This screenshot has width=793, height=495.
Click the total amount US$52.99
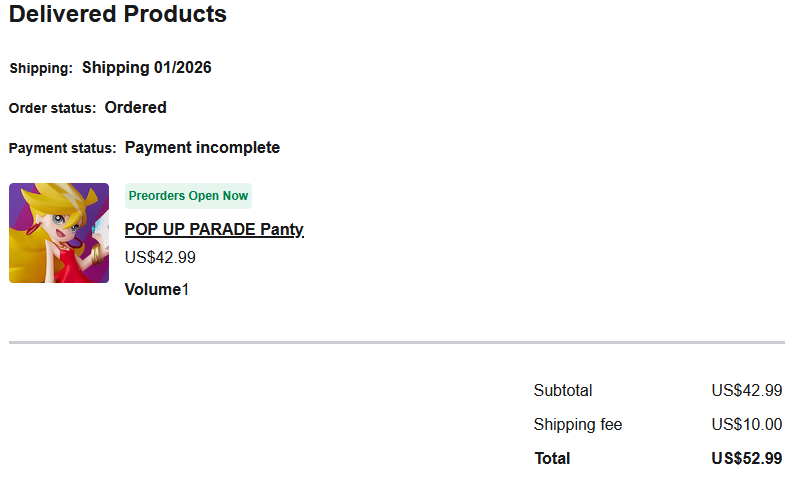(746, 459)
